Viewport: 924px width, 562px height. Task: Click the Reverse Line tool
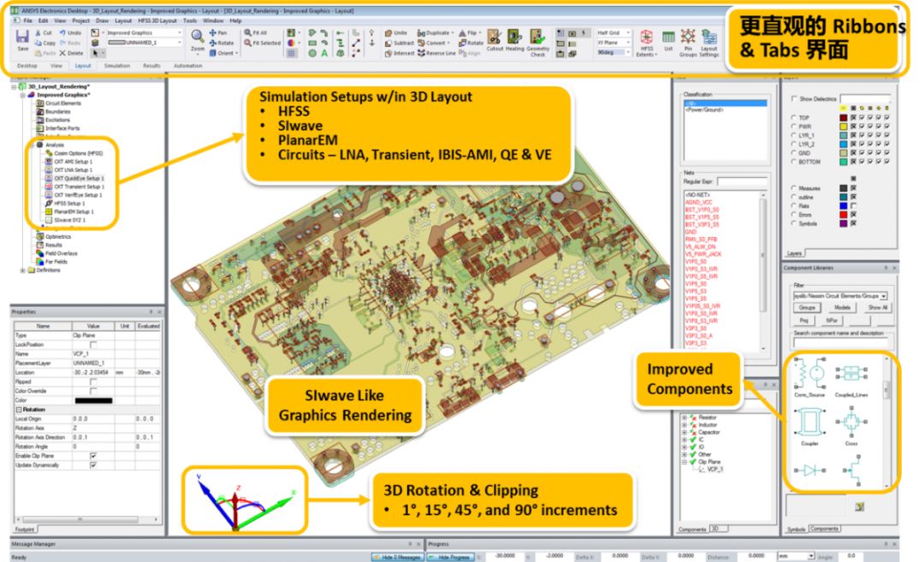(x=436, y=53)
